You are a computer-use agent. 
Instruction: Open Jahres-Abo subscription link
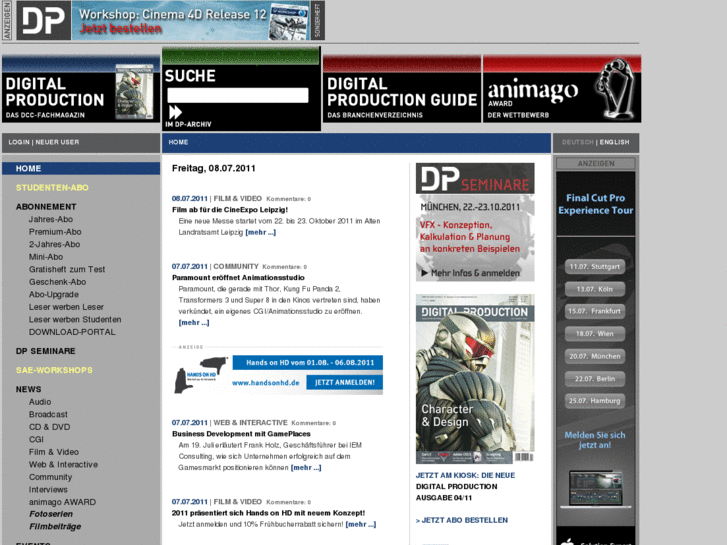click(51, 219)
